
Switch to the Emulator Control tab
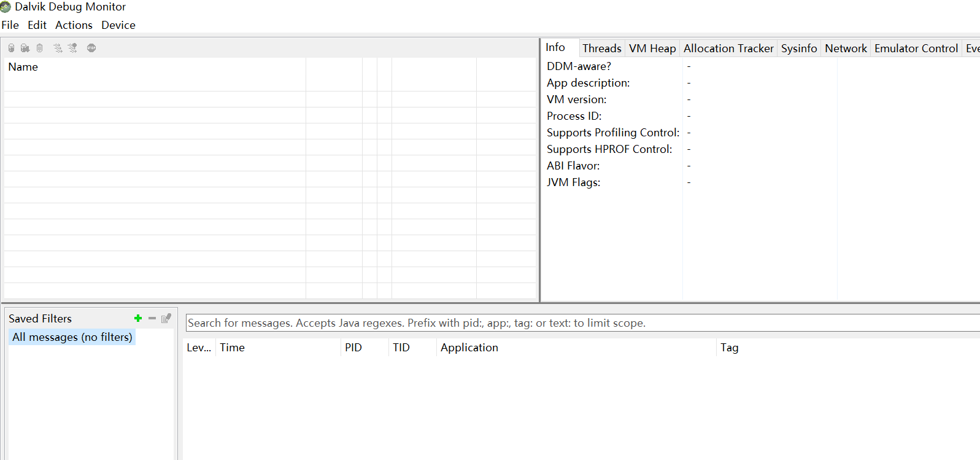coord(916,49)
